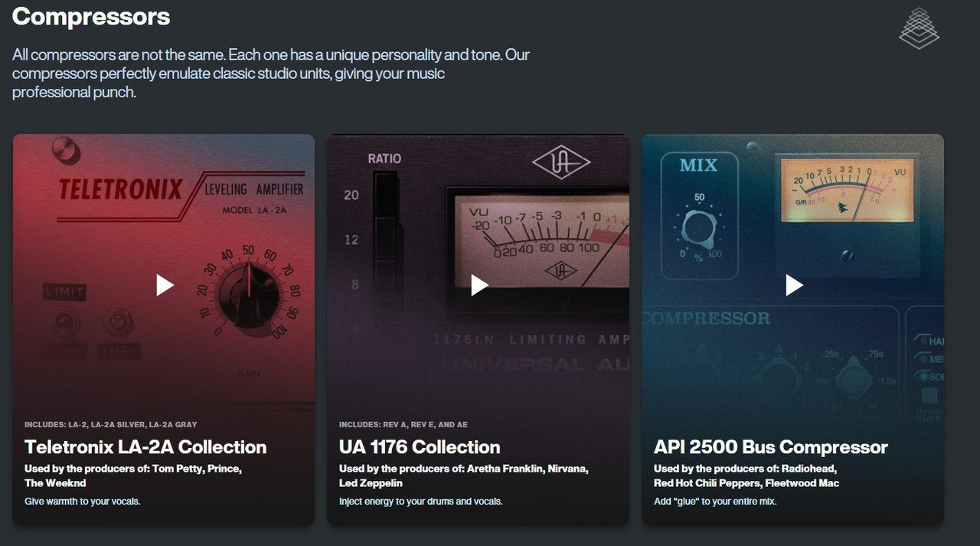Click the TELETRONIX logo on the card
This screenshot has height=546, width=980.
(121, 189)
